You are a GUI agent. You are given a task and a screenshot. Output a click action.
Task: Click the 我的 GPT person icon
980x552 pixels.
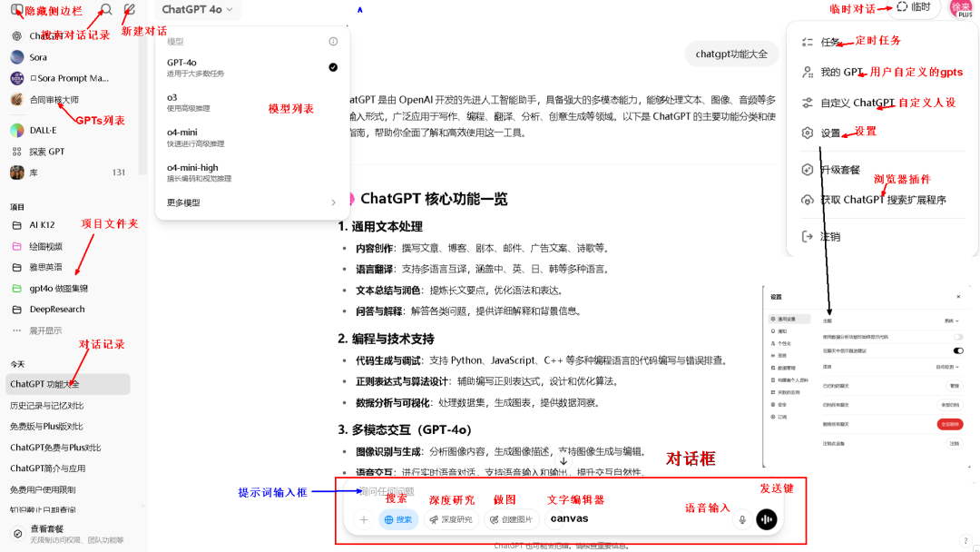tap(808, 72)
